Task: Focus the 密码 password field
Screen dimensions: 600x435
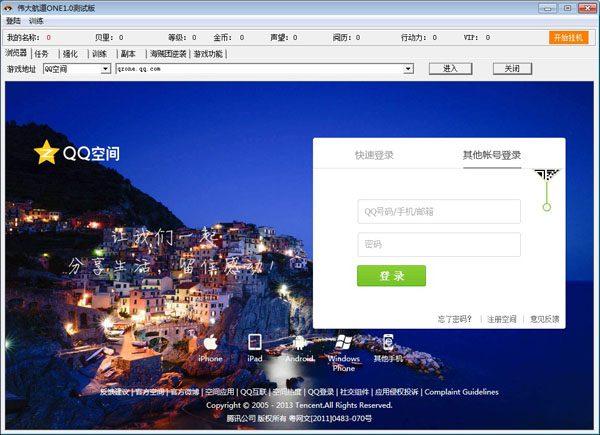Action: (x=439, y=244)
